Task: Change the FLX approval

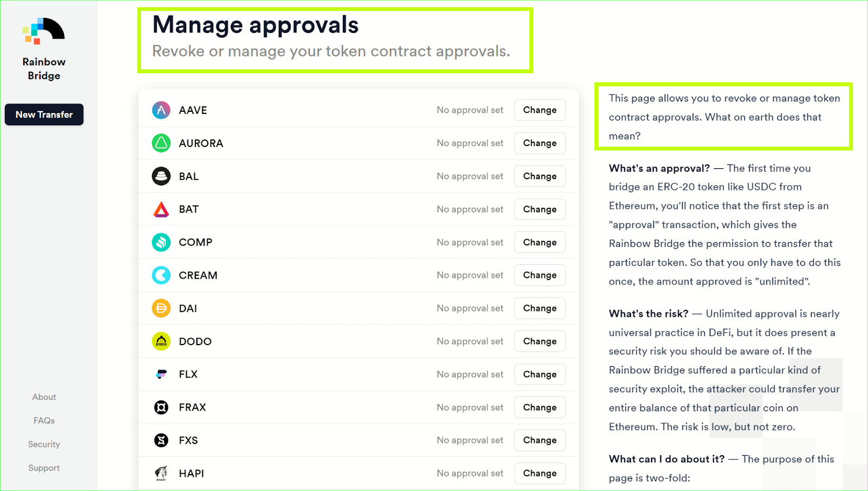Action: tap(539, 374)
